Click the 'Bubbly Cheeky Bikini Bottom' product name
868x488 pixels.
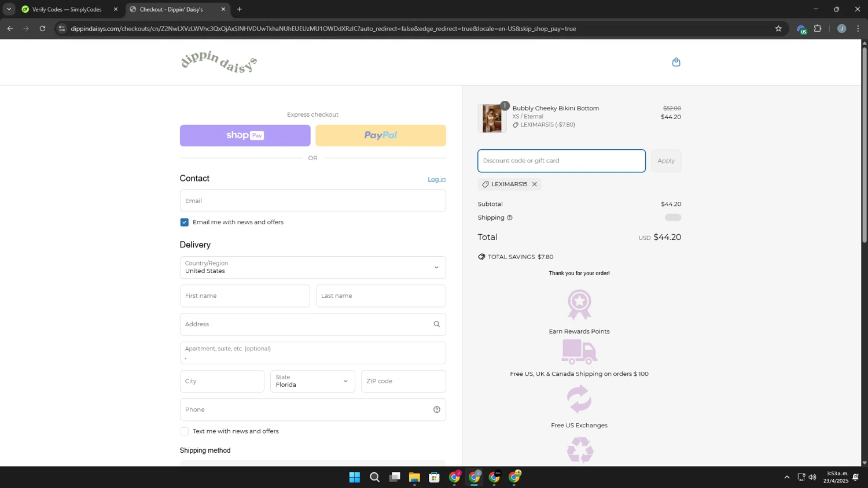pos(556,108)
